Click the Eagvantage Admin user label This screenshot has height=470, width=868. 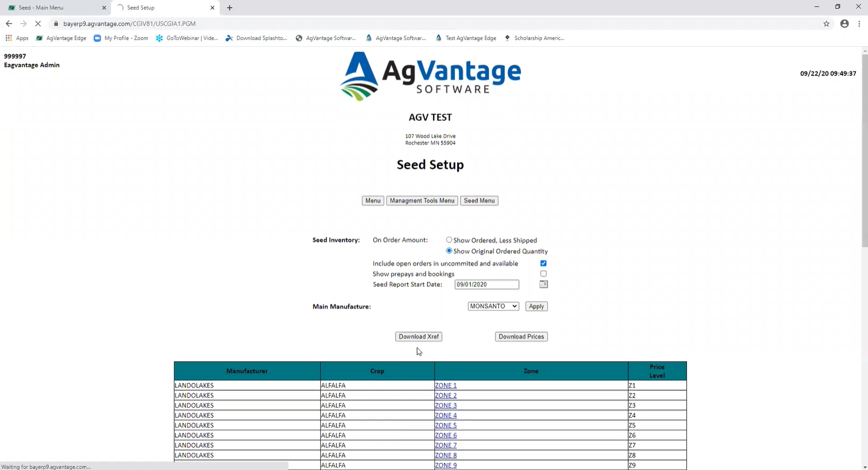32,65
